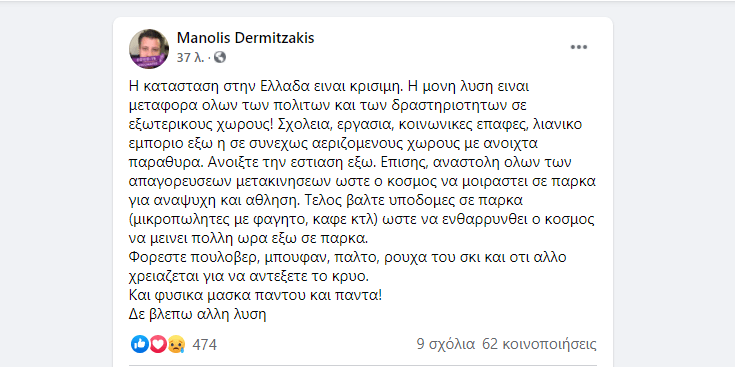
Task: Click the red heart Love reaction icon
Action: [x=158, y=345]
